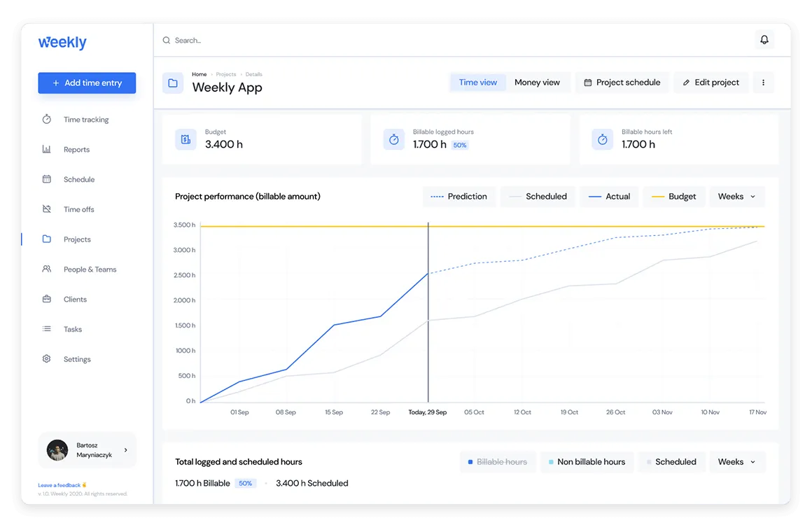
Task: Expand the Weeks dropdown for Project performance
Action: 737,197
